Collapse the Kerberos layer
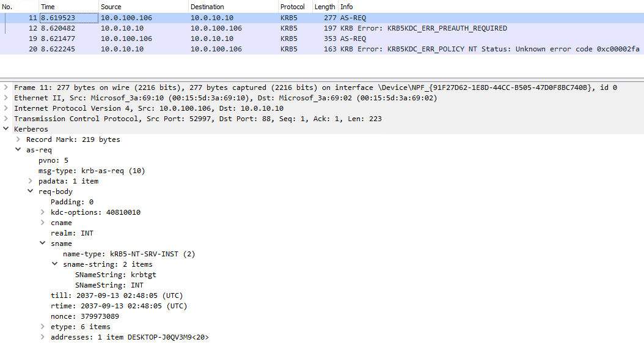The image size is (644, 353). coord(5,128)
